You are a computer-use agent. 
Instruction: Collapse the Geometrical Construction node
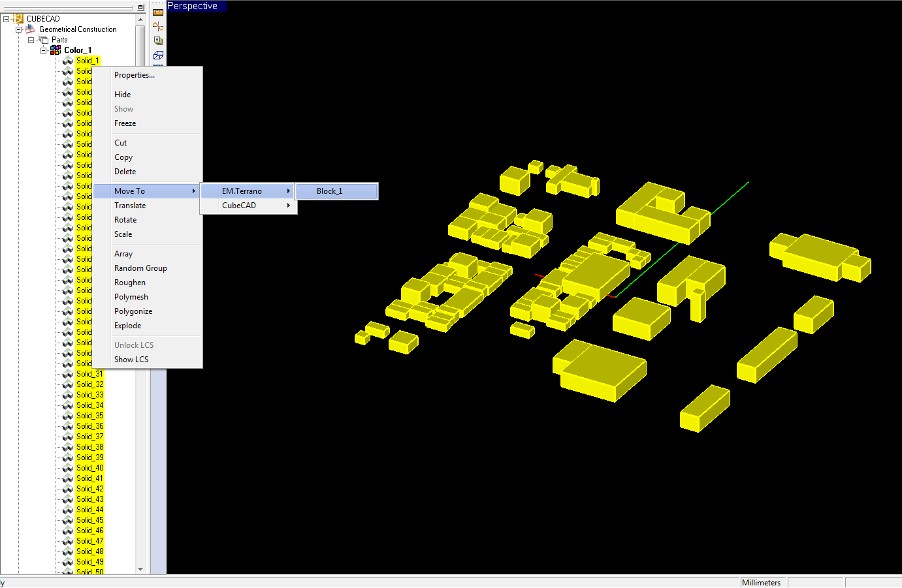coord(19,29)
